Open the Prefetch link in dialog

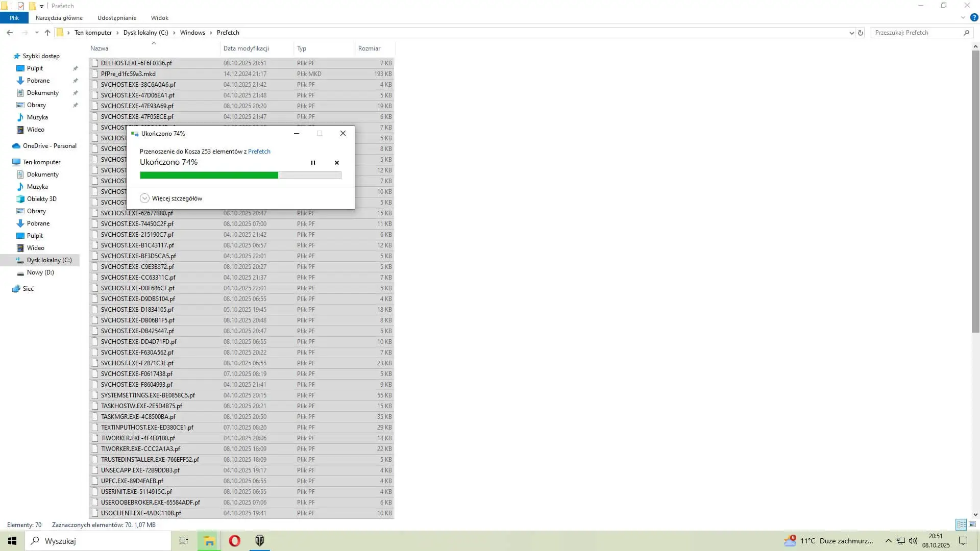[259, 152]
